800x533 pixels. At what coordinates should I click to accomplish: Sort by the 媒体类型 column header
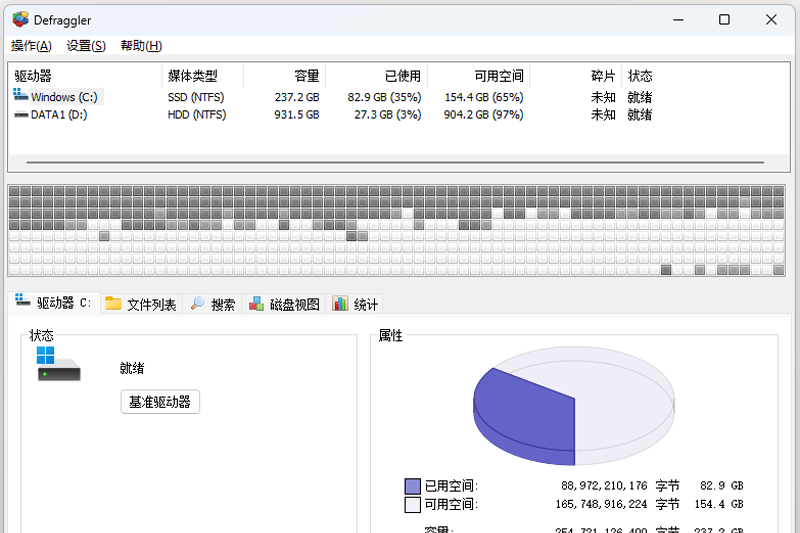pos(203,76)
